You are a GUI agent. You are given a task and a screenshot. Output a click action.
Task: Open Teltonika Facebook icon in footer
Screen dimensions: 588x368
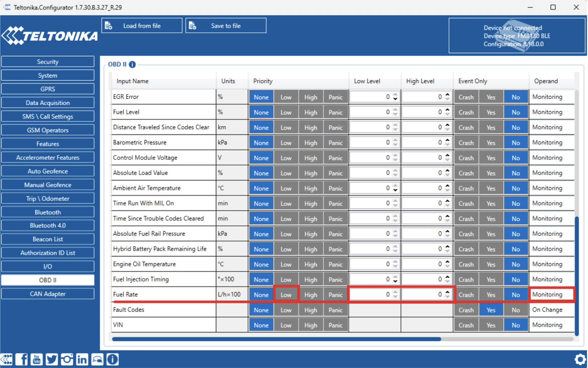(x=21, y=359)
